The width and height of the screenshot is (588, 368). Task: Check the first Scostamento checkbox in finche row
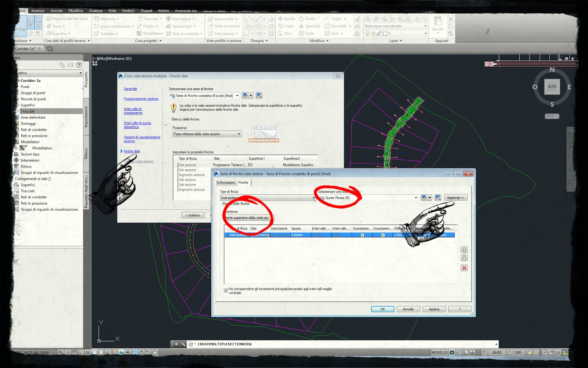362,234
